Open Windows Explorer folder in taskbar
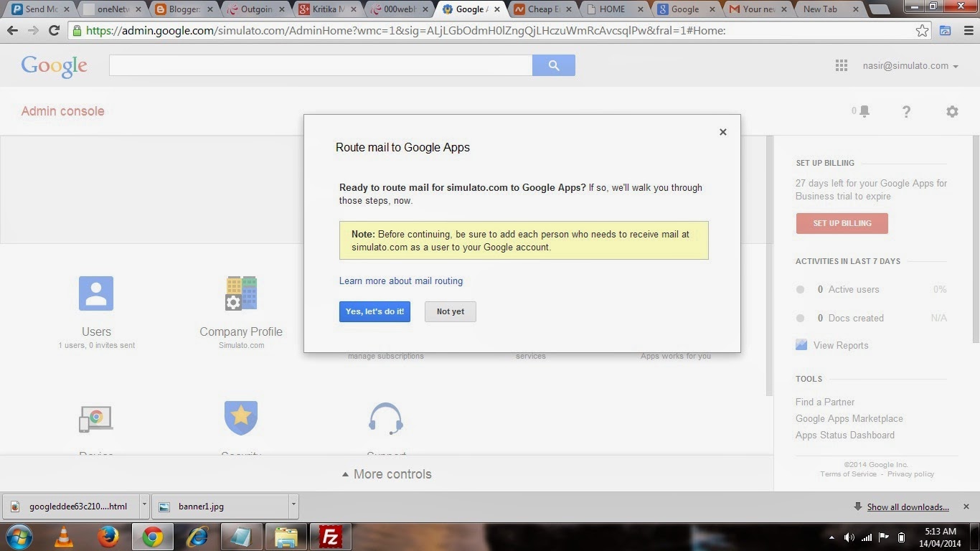 286,537
